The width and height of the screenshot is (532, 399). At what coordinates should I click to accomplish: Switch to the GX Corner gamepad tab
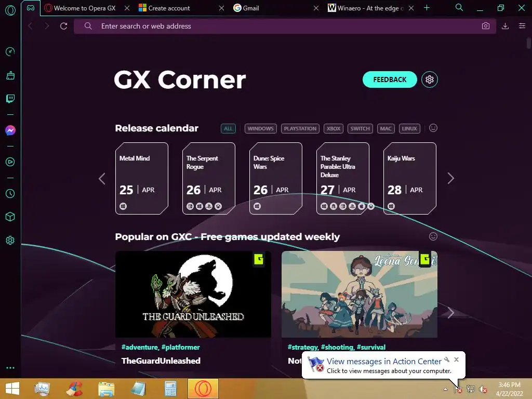(x=31, y=8)
